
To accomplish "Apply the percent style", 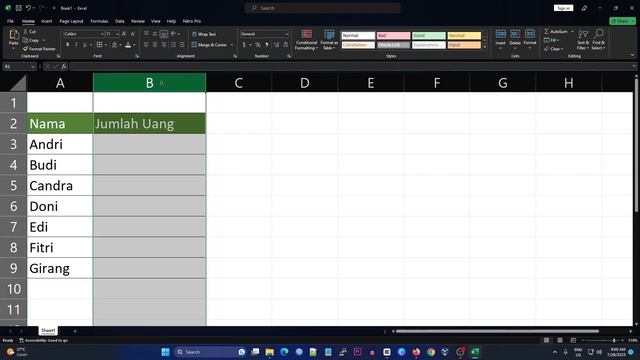I will coord(258,44).
